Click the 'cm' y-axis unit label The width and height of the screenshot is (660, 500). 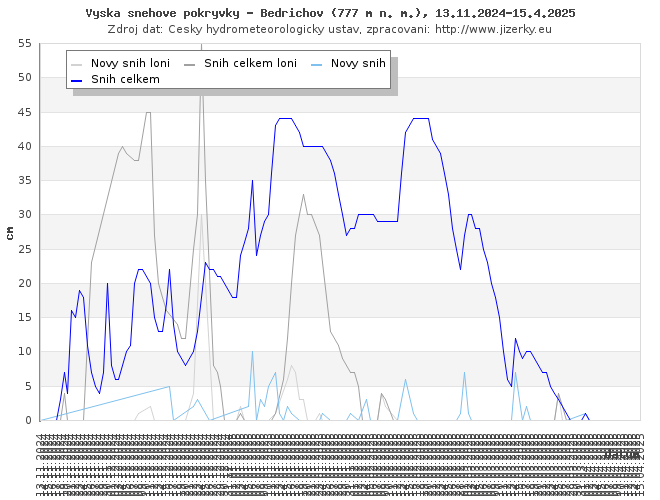(10, 232)
